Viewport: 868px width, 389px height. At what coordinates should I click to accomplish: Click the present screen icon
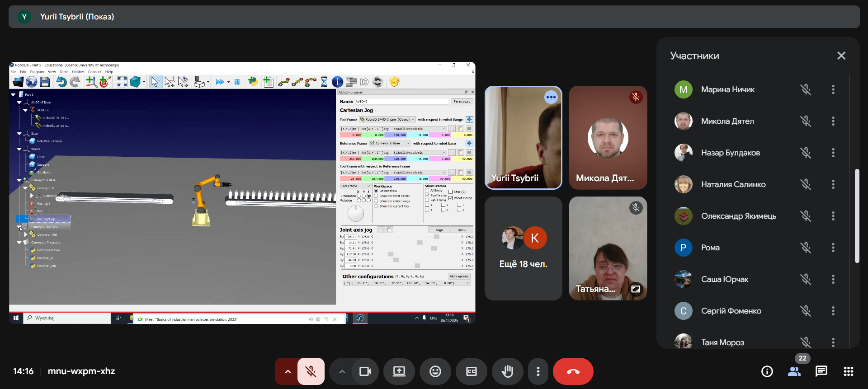pos(399,371)
